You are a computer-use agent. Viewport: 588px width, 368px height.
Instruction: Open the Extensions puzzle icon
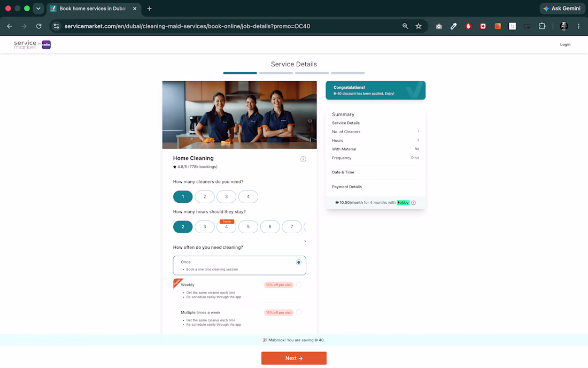(x=542, y=26)
